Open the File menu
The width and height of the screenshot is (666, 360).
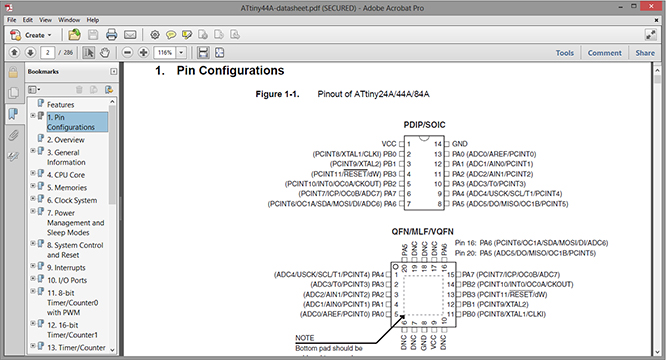(x=11, y=20)
